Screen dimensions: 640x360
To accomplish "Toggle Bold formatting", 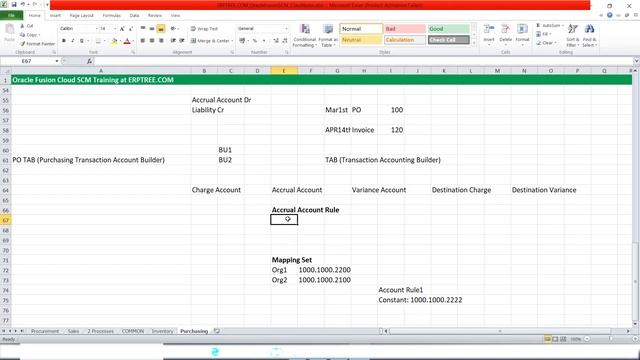I will click(64, 41).
